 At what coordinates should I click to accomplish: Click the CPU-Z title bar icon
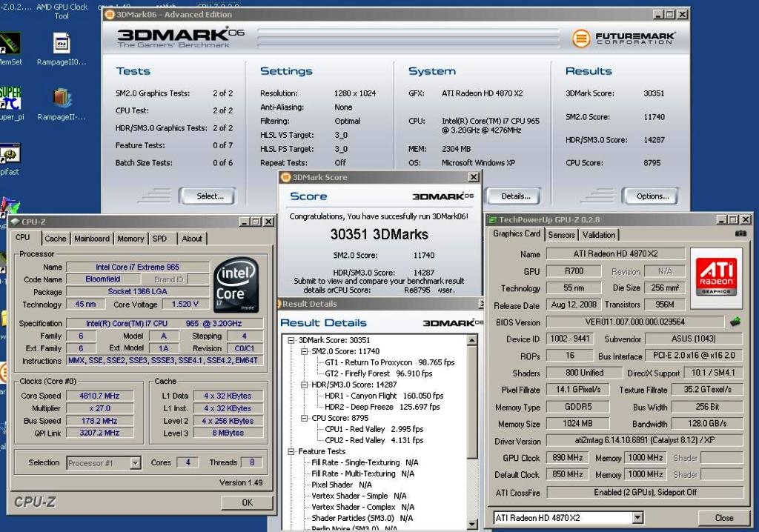(15, 222)
